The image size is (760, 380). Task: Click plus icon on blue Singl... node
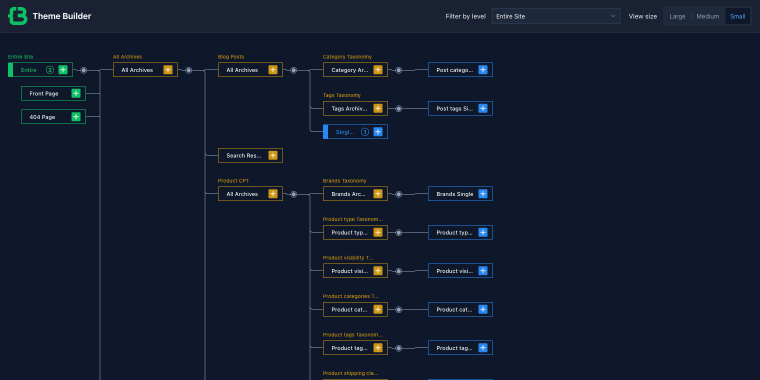pyautogui.click(x=378, y=132)
